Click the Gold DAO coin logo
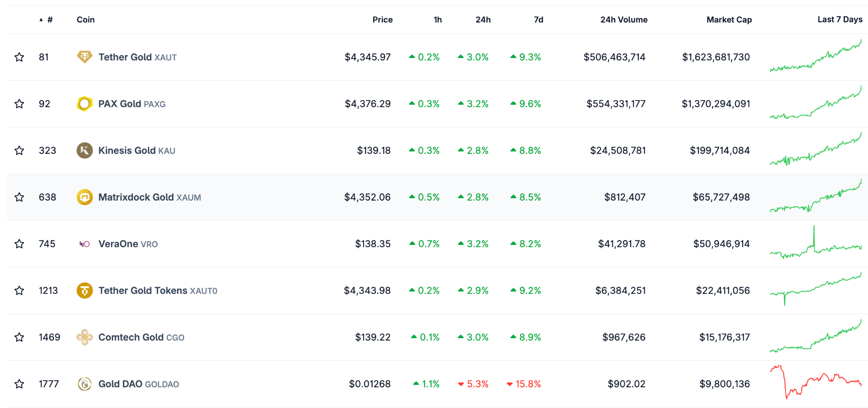 coord(84,384)
